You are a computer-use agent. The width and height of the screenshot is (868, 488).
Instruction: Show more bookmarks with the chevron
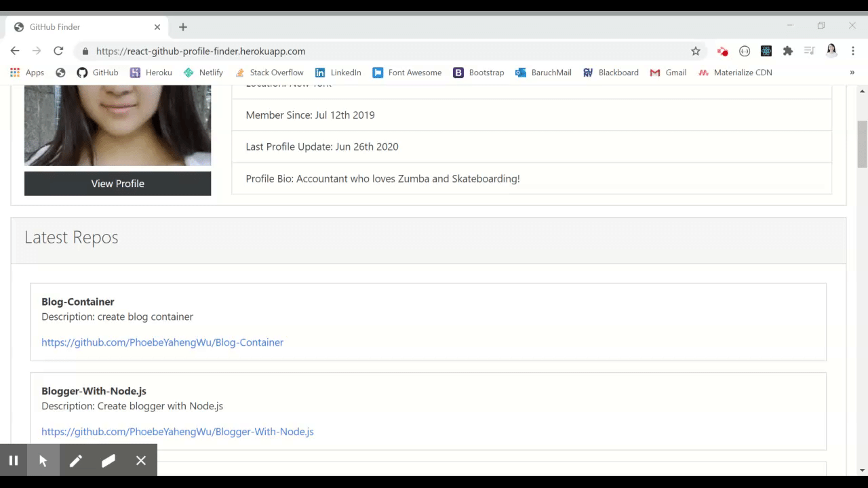(852, 73)
